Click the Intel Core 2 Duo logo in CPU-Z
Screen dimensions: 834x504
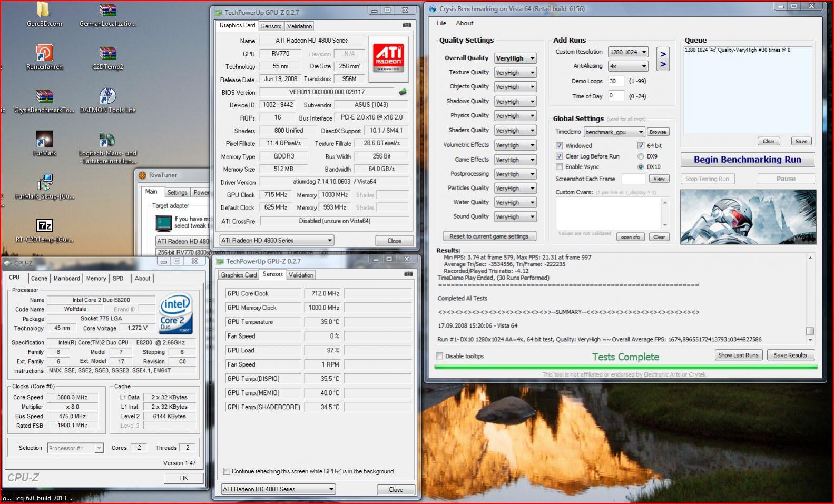(175, 314)
